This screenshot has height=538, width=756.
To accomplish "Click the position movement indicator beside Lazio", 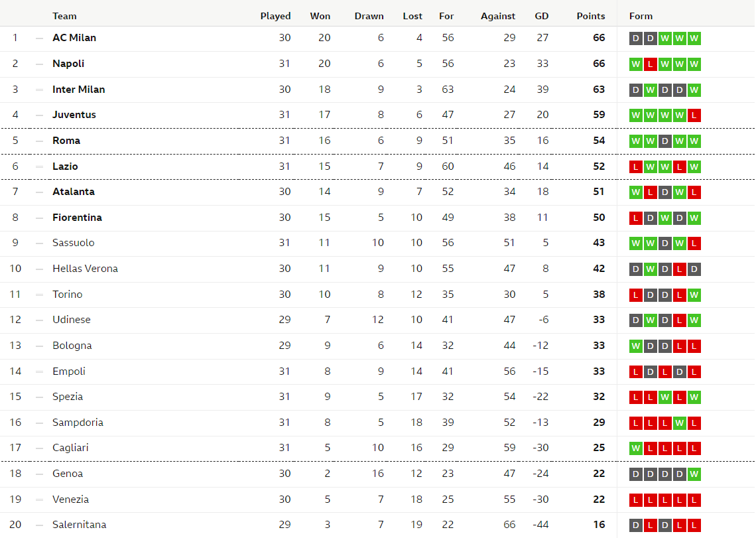I will coord(39,167).
